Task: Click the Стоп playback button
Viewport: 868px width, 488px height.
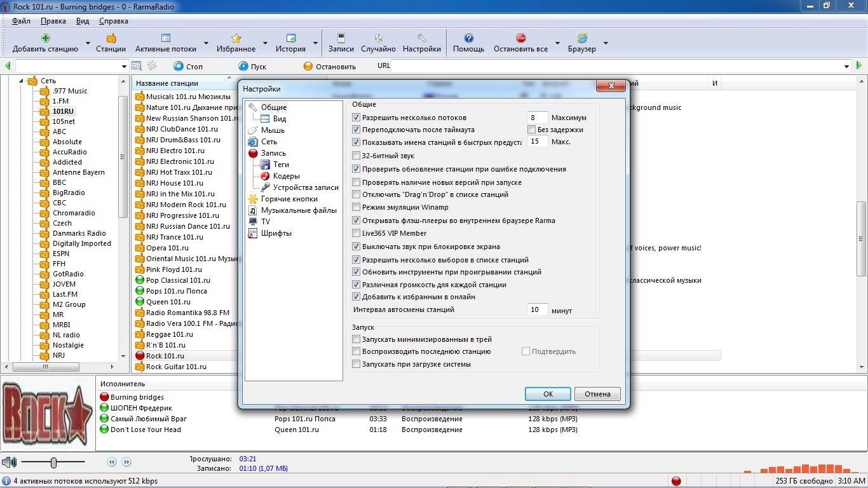Action: coord(188,66)
